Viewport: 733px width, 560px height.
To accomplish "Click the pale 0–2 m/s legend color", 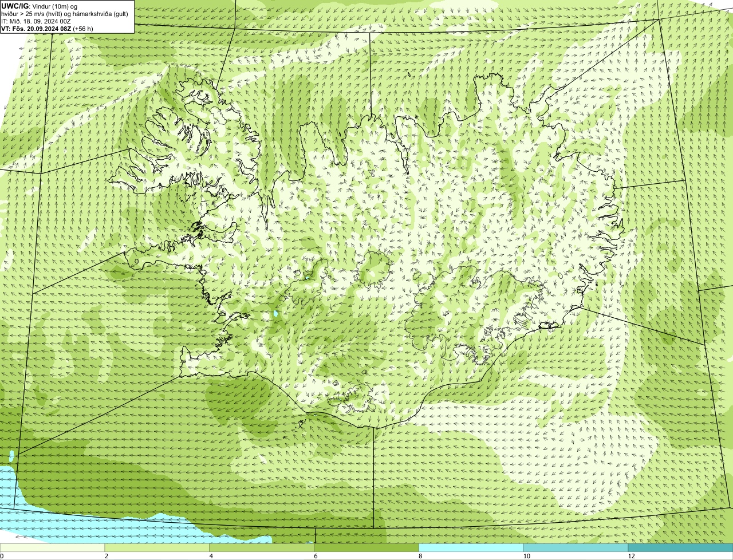I will (53, 547).
